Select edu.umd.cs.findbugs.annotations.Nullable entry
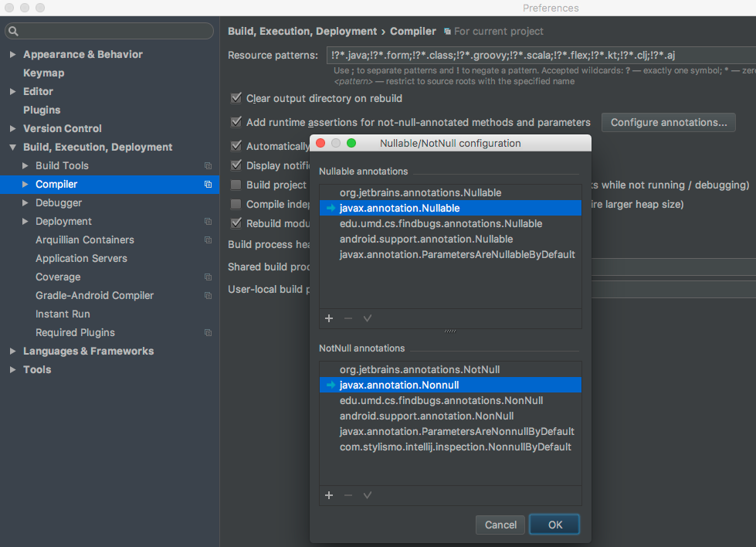The height and width of the screenshot is (547, 756). point(450,224)
